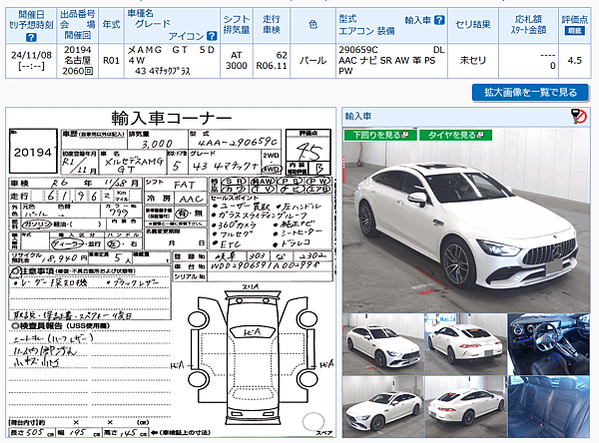Image resolution: width=599 pixels, height=443 pixels.
Task: Click the 年式 column header
Action: pyautogui.click(x=111, y=25)
